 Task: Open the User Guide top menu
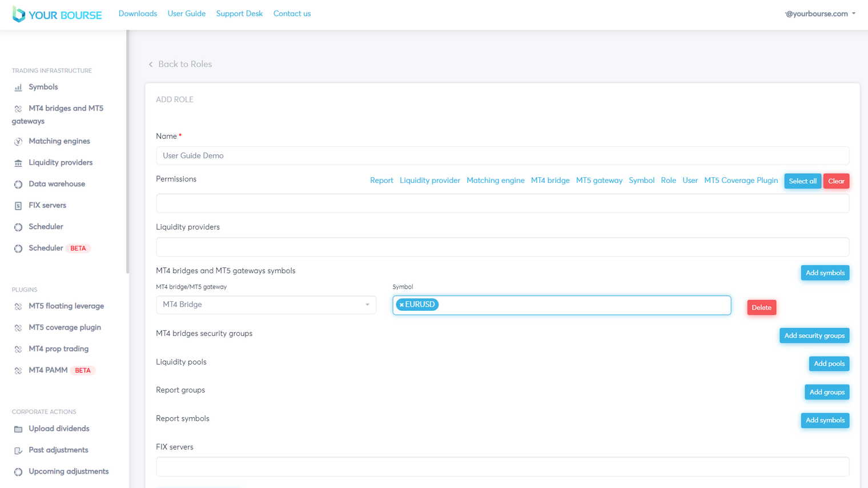187,14
